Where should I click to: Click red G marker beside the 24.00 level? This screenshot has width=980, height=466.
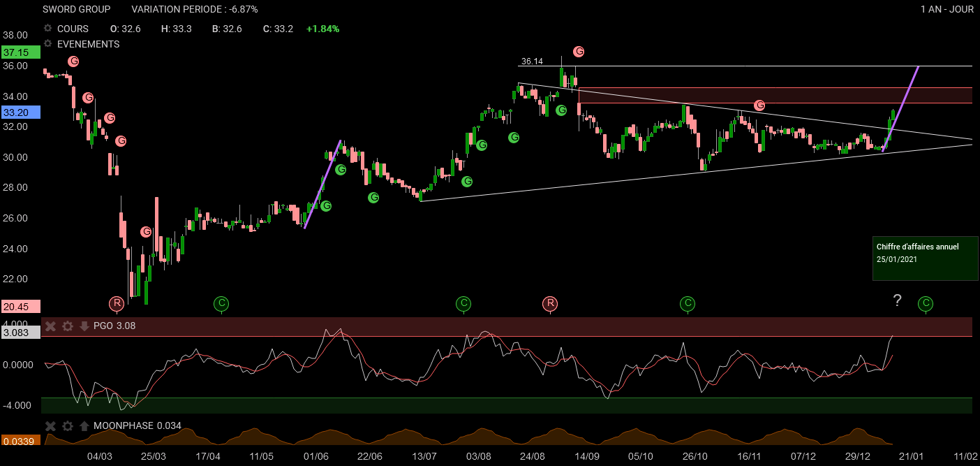pyautogui.click(x=146, y=231)
